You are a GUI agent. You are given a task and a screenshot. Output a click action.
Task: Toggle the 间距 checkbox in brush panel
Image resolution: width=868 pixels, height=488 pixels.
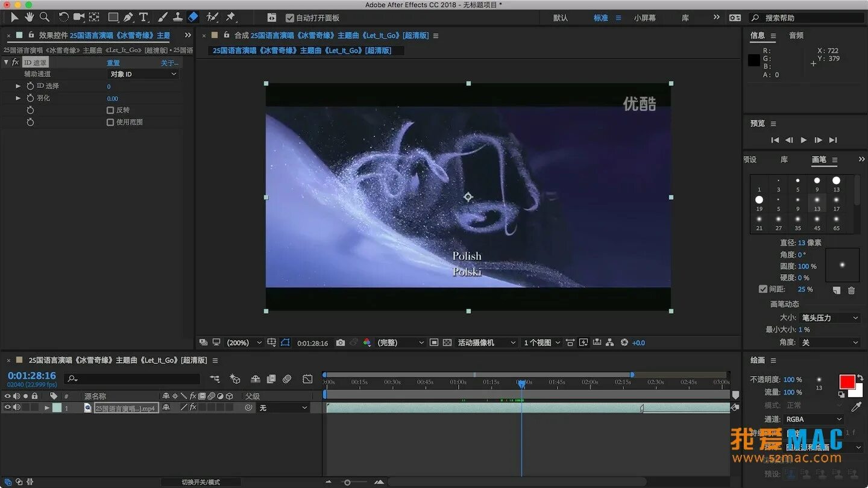[763, 289]
